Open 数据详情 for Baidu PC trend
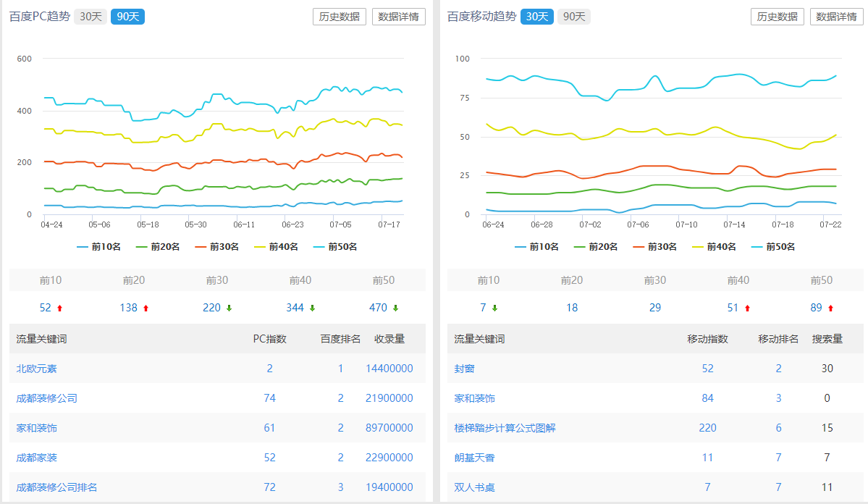Image resolution: width=868 pixels, height=504 pixels. tap(399, 17)
